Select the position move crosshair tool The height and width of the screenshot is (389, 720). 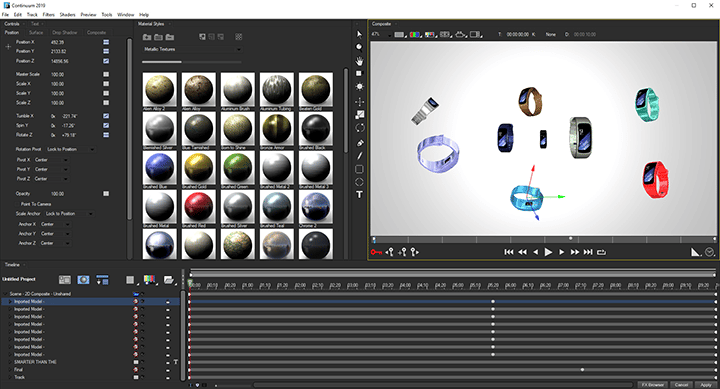coord(359,101)
